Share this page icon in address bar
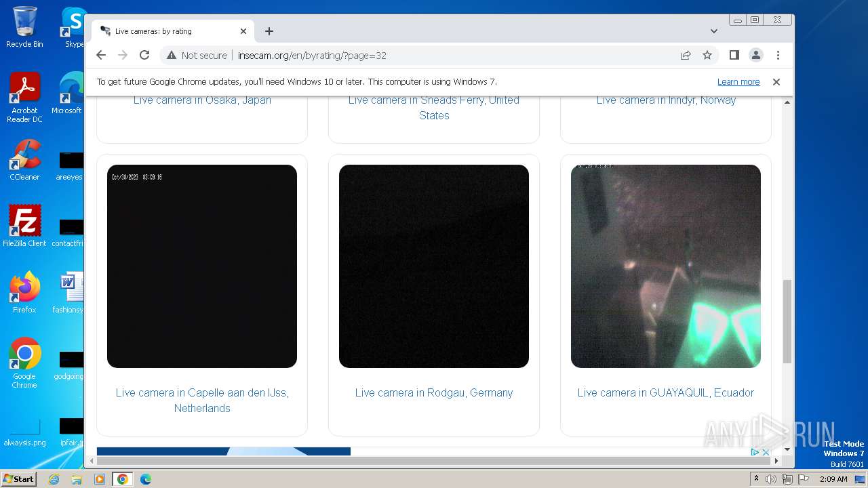The image size is (868, 488). tap(686, 56)
